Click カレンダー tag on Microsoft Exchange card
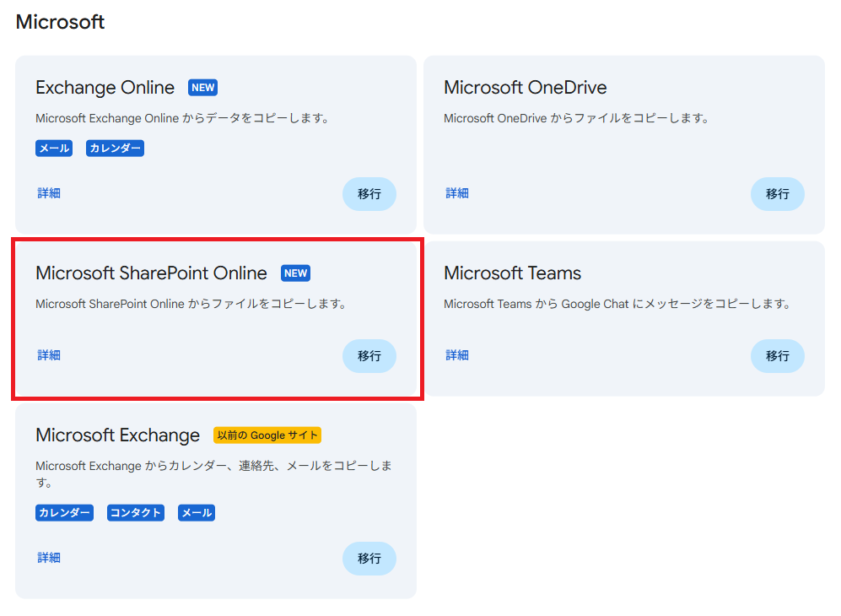Viewport: 841px width, 616px height. coord(64,512)
